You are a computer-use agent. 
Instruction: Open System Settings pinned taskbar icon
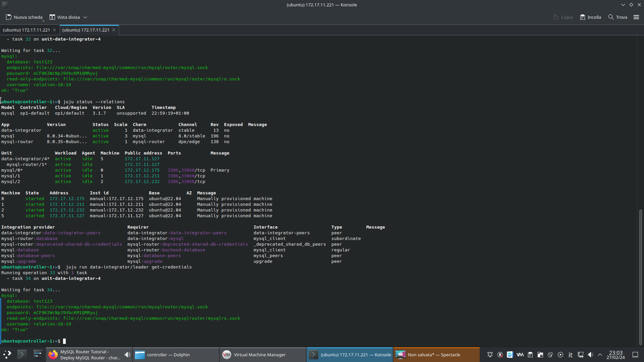38,355
